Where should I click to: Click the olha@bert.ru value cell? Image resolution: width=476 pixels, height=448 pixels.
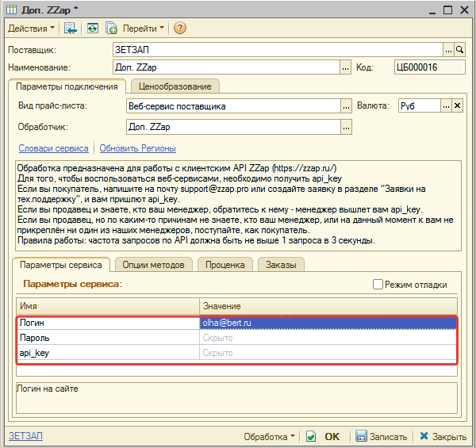tap(328, 323)
